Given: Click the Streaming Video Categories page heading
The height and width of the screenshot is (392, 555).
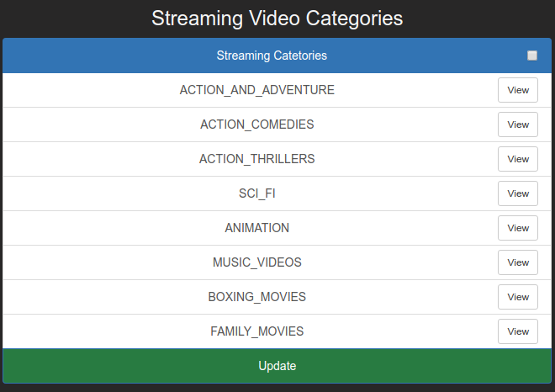Looking at the screenshot, I should [277, 19].
